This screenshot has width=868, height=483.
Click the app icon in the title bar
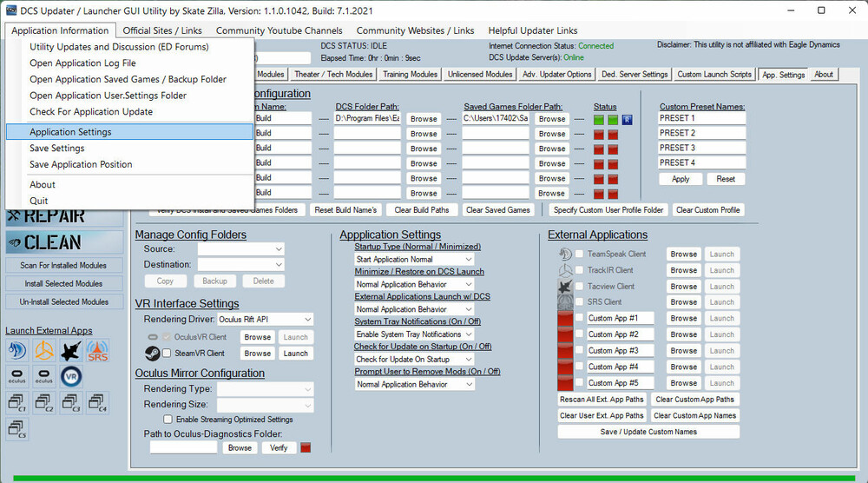coord(11,10)
